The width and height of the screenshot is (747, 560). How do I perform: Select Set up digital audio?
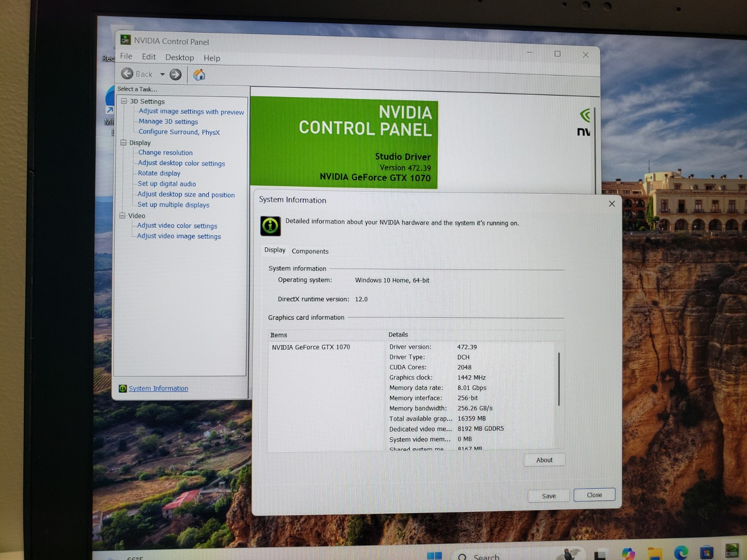point(167,184)
